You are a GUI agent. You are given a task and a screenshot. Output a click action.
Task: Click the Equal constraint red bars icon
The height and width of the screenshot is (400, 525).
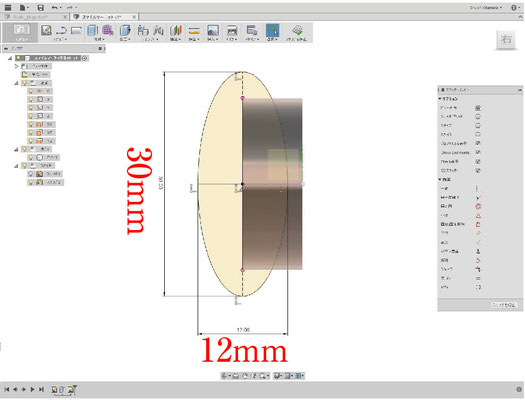pyautogui.click(x=478, y=278)
